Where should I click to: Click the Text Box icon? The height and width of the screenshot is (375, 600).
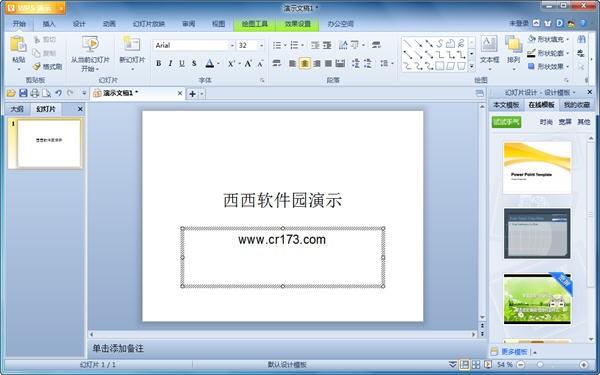(489, 44)
